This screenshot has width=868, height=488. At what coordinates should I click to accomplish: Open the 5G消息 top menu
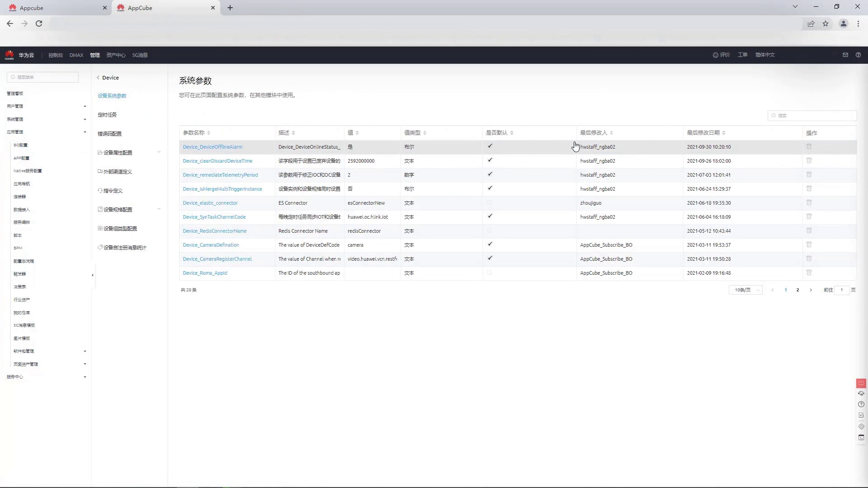coord(140,55)
